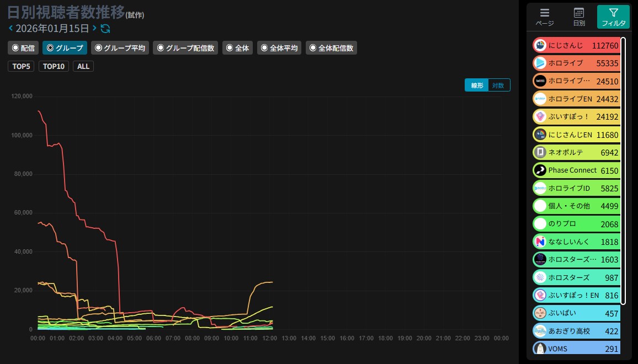Open the ページ hamburger menu icon

[544, 13]
